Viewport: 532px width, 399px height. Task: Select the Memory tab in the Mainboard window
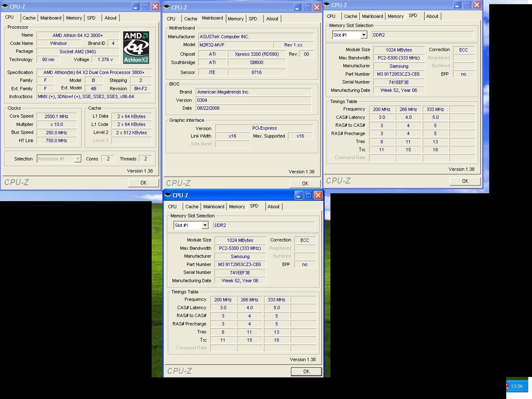tap(236, 19)
